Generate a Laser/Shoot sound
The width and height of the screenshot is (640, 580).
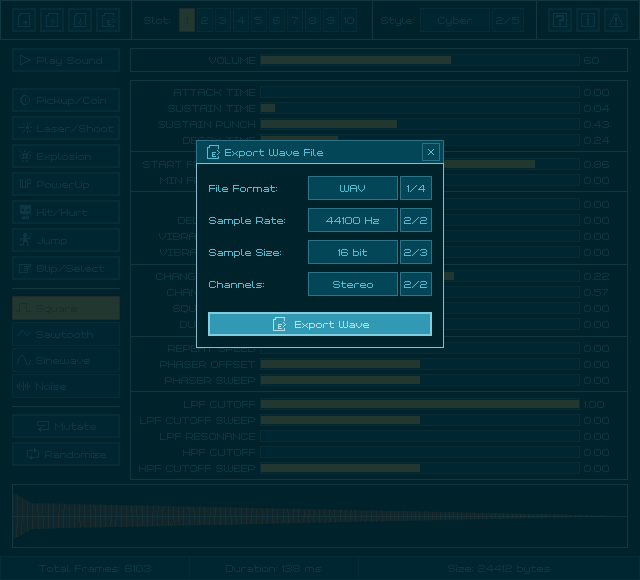[x=66, y=128]
